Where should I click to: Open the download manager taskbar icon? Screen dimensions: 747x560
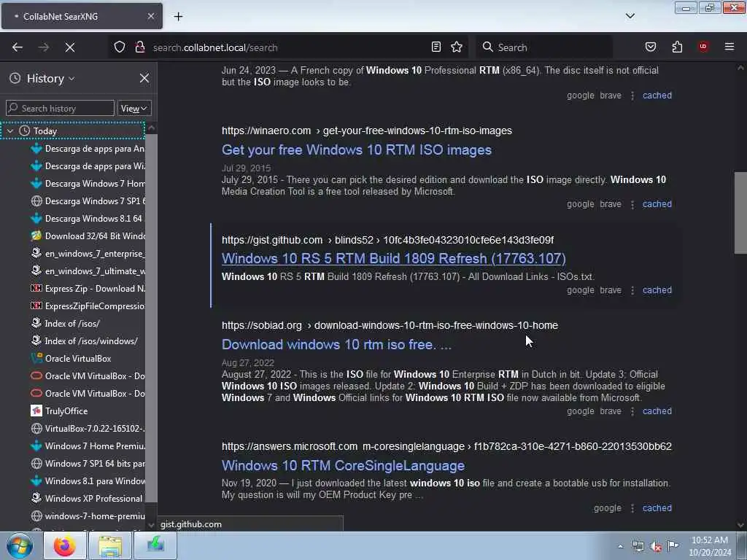click(x=155, y=545)
